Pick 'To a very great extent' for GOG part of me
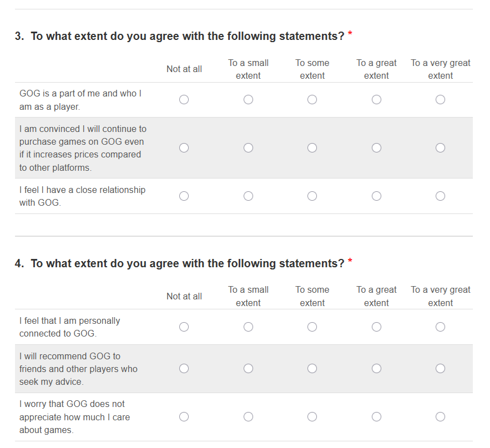 tap(440, 100)
